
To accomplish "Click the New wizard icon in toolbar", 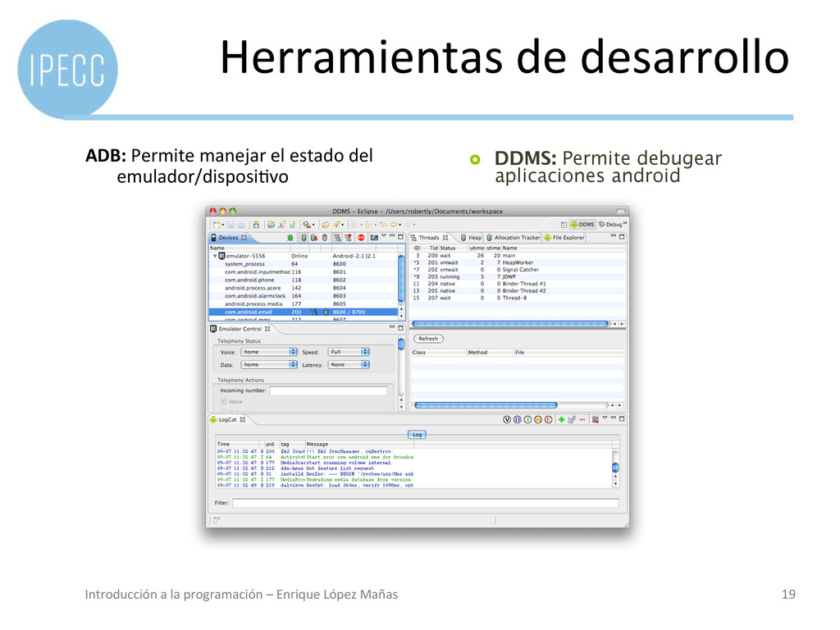I will pyautogui.click(x=217, y=225).
